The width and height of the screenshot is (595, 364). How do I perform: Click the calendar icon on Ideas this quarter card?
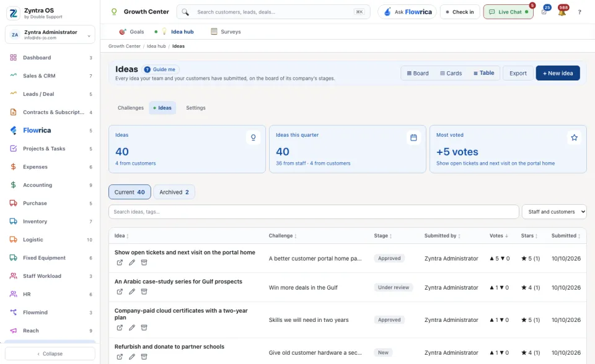(x=413, y=137)
